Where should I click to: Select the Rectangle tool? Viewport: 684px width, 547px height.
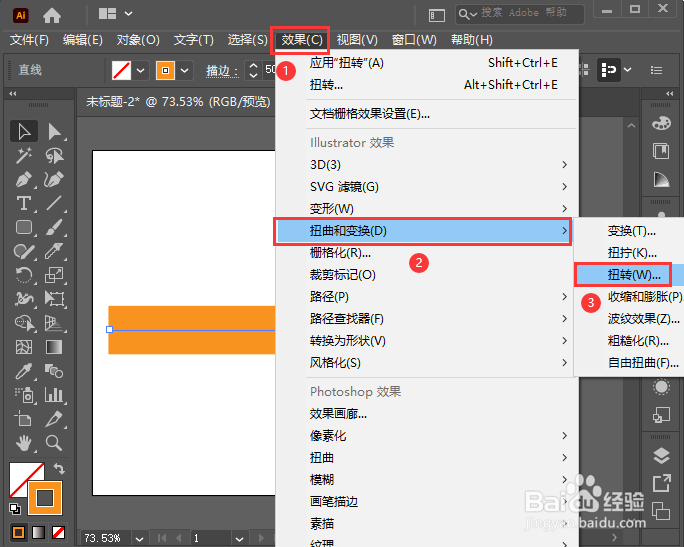[24, 227]
